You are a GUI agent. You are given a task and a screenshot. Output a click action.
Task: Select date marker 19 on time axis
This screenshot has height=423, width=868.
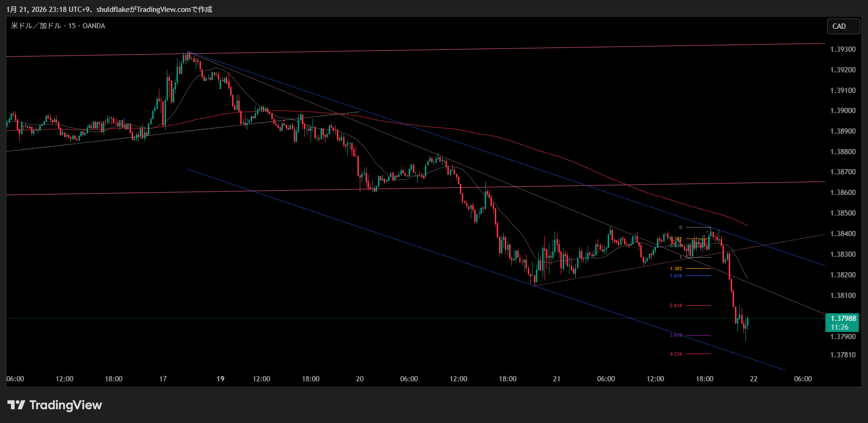tap(220, 379)
